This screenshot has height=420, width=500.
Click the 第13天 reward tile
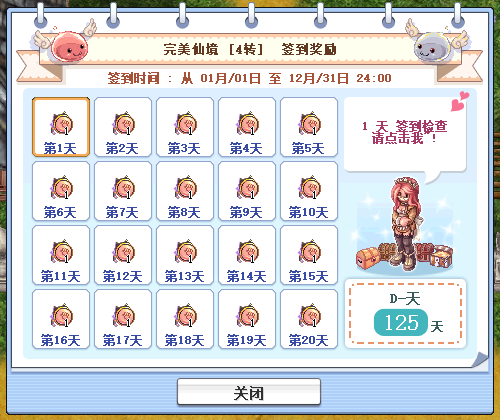pyautogui.click(x=185, y=255)
